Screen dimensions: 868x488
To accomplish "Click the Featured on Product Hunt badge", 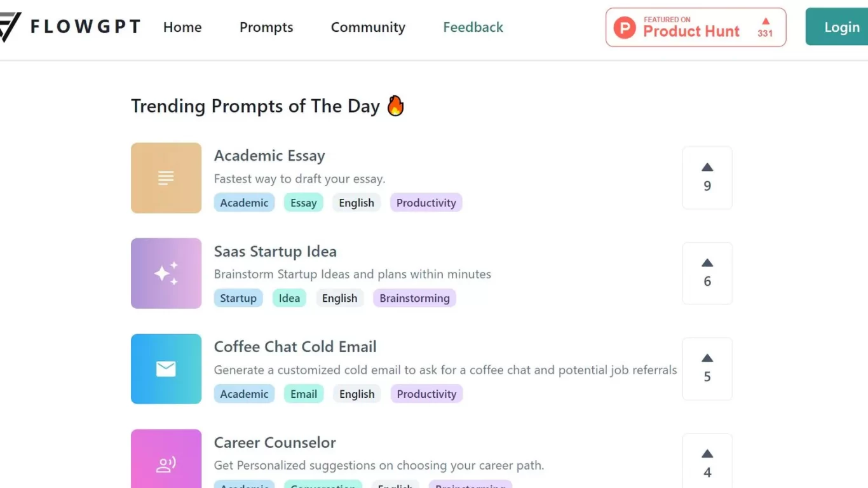I will click(x=696, y=27).
